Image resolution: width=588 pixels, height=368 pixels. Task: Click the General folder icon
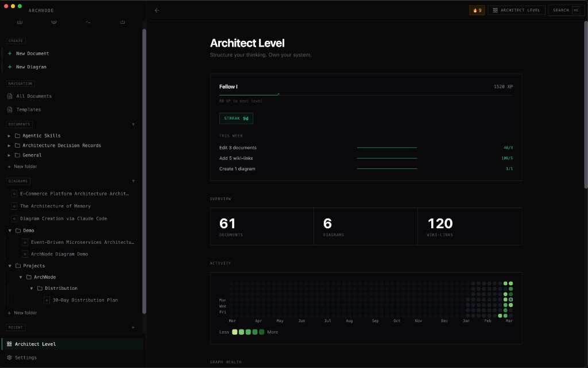(17, 155)
